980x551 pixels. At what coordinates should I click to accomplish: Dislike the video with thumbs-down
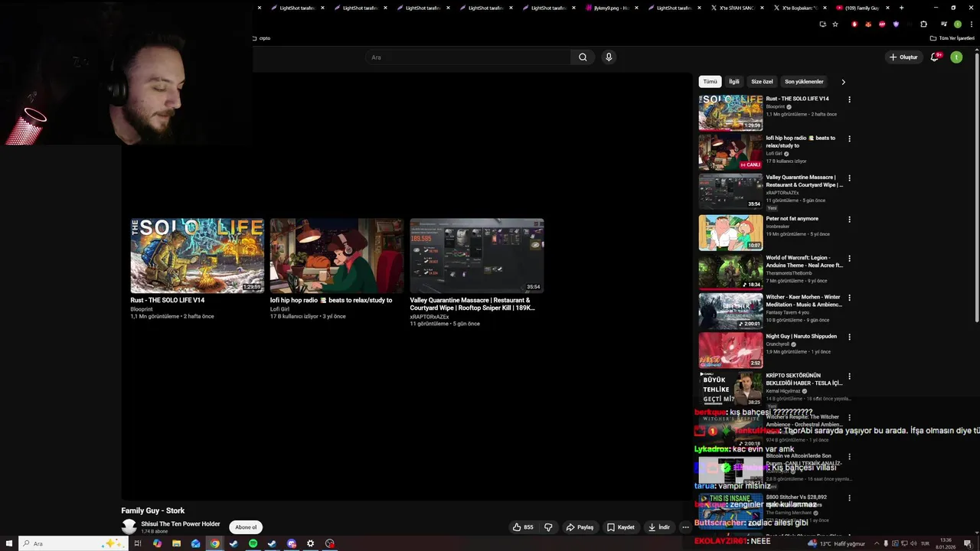point(548,527)
